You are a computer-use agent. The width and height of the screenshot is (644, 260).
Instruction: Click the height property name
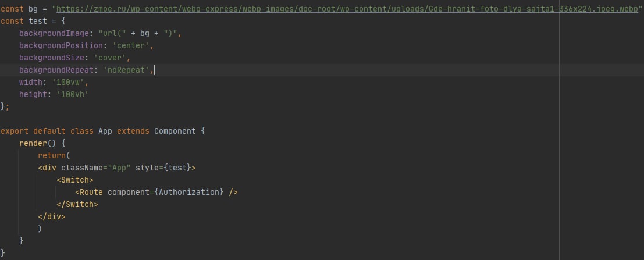click(33, 94)
